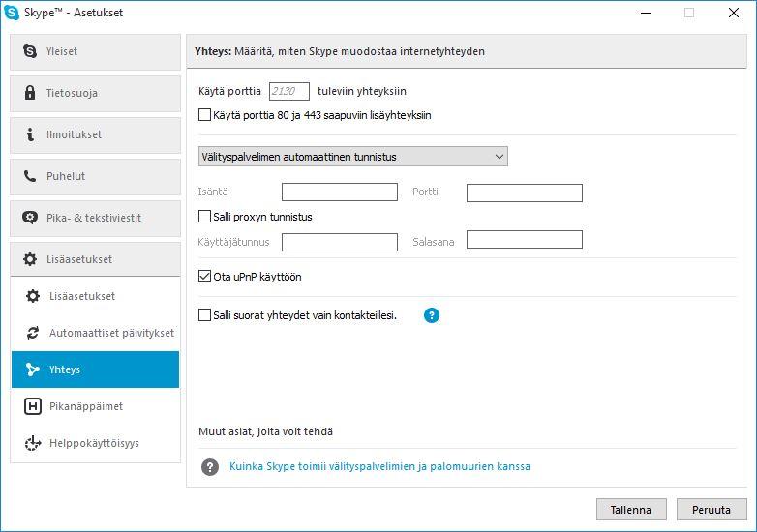Image resolution: width=757 pixels, height=532 pixels.
Task: Select the H key icon for Pikanäppäimet
Action: coord(33,406)
